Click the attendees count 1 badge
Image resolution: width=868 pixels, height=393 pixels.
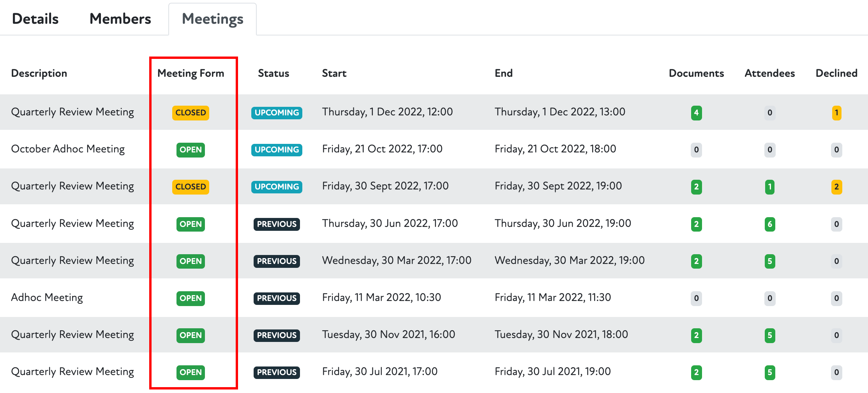769,187
